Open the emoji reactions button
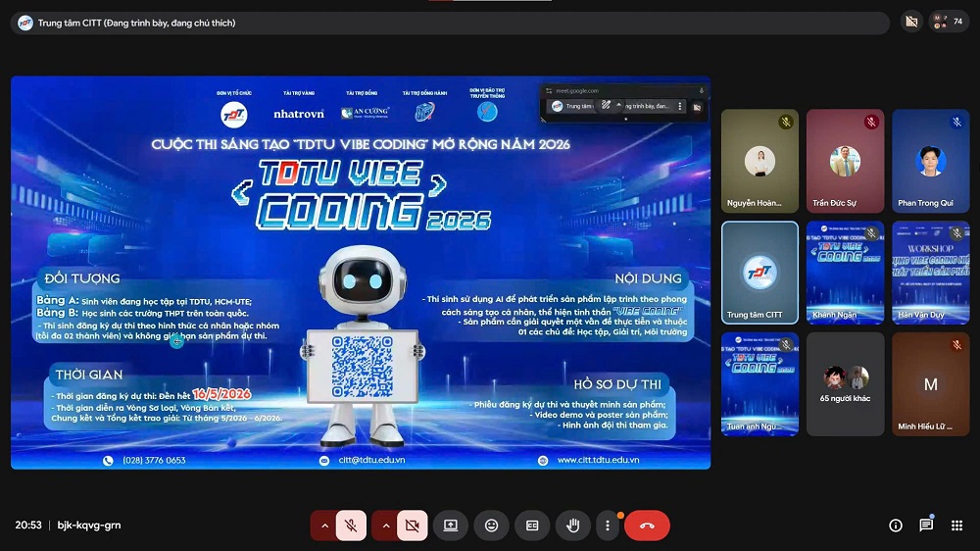The width and height of the screenshot is (980, 551). click(x=491, y=526)
